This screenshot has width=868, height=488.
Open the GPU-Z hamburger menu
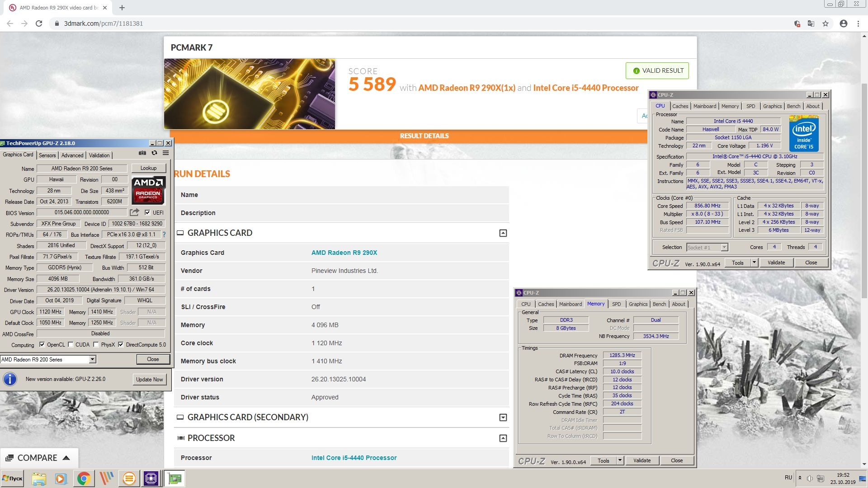coord(166,153)
